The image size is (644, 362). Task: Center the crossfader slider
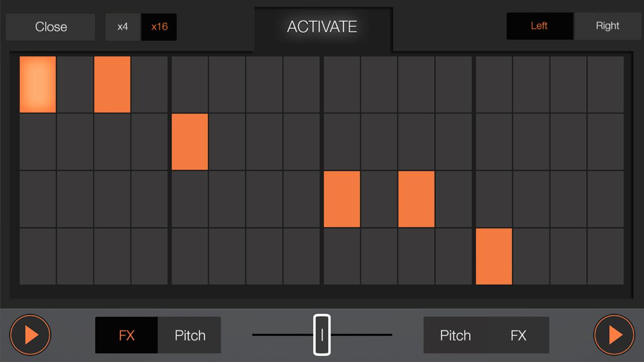[x=322, y=334]
